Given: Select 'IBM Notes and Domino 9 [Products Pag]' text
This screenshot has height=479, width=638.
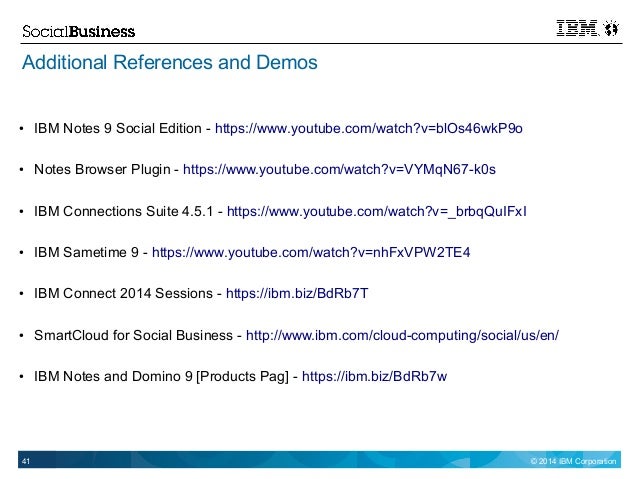Looking at the screenshot, I should [x=162, y=376].
